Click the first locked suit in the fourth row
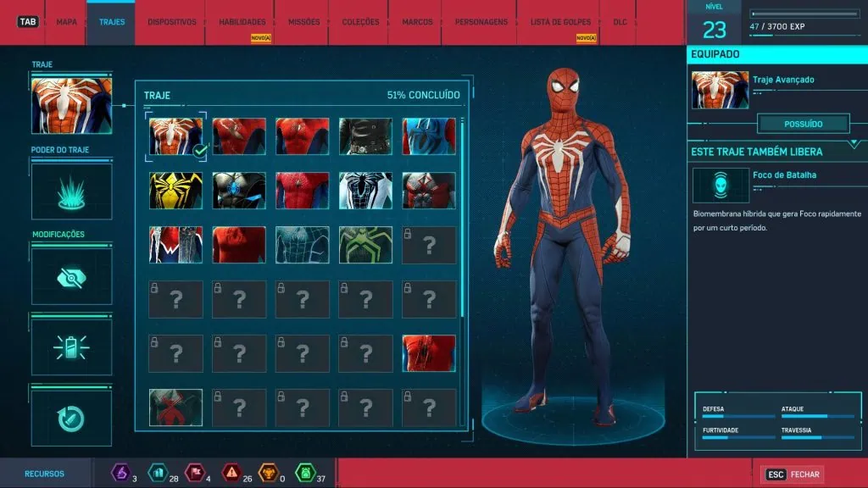868x488 pixels. click(175, 299)
